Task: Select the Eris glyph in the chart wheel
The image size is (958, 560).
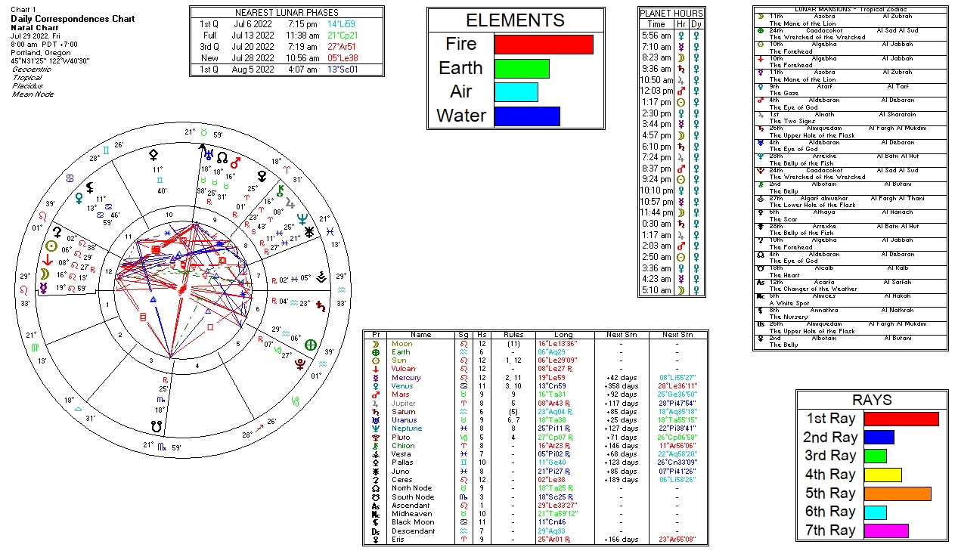Action: [x=262, y=175]
